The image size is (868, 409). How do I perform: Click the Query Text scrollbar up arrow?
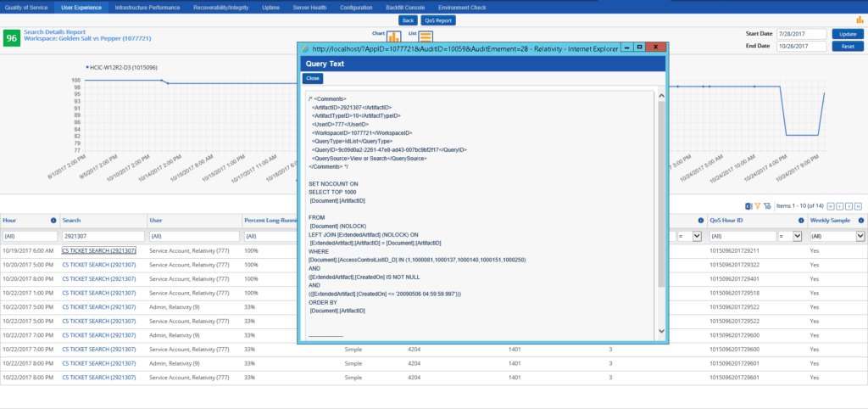coord(661,96)
